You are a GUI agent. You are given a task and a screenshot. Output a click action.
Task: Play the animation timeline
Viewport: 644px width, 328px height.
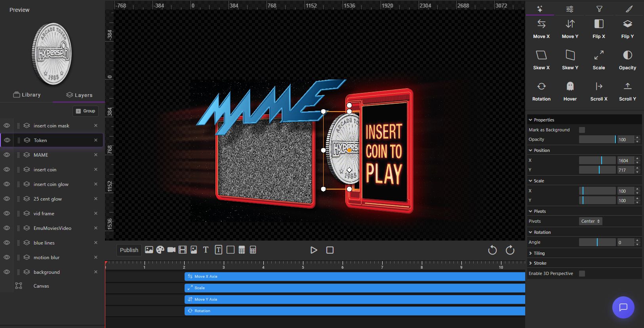click(314, 250)
